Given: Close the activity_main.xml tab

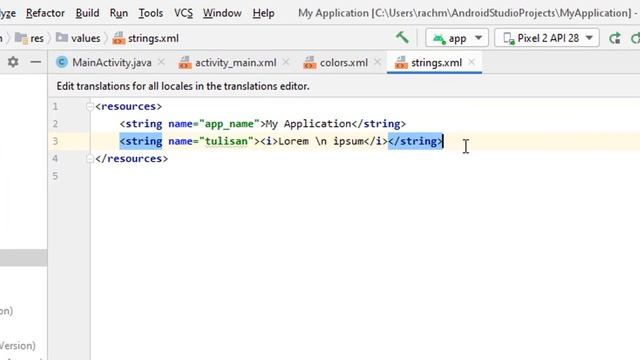Looking at the screenshot, I should coord(286,62).
